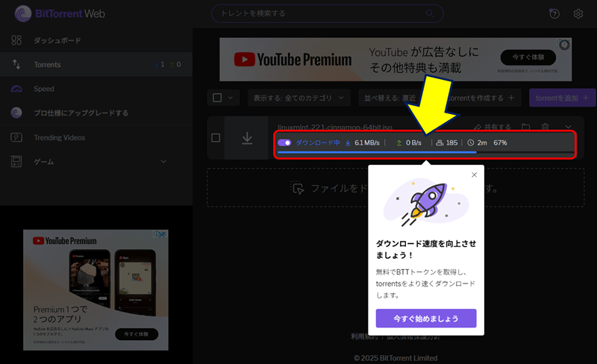Click the torrentを追加 button
The width and height of the screenshot is (597, 364).
pos(562,98)
